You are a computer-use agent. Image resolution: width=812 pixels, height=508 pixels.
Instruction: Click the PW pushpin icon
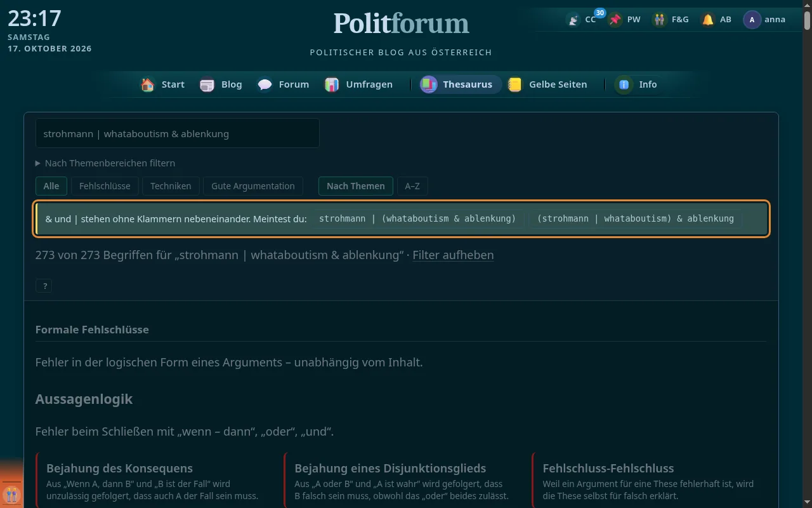click(615, 20)
